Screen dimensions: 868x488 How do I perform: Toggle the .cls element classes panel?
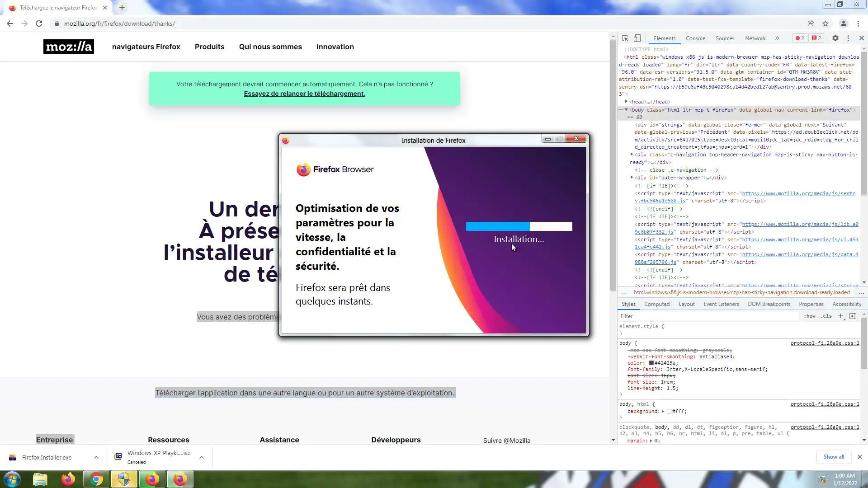[826, 316]
